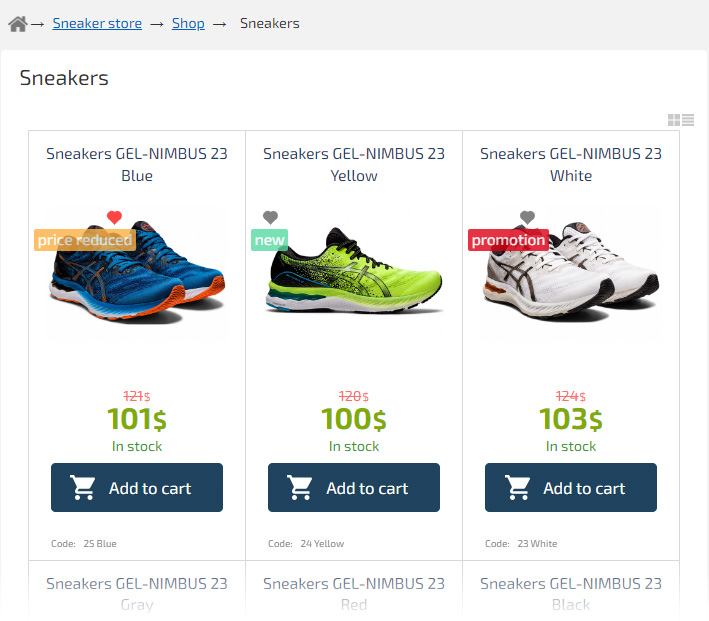Switch to list view layout
709x621 pixels.
click(x=688, y=120)
